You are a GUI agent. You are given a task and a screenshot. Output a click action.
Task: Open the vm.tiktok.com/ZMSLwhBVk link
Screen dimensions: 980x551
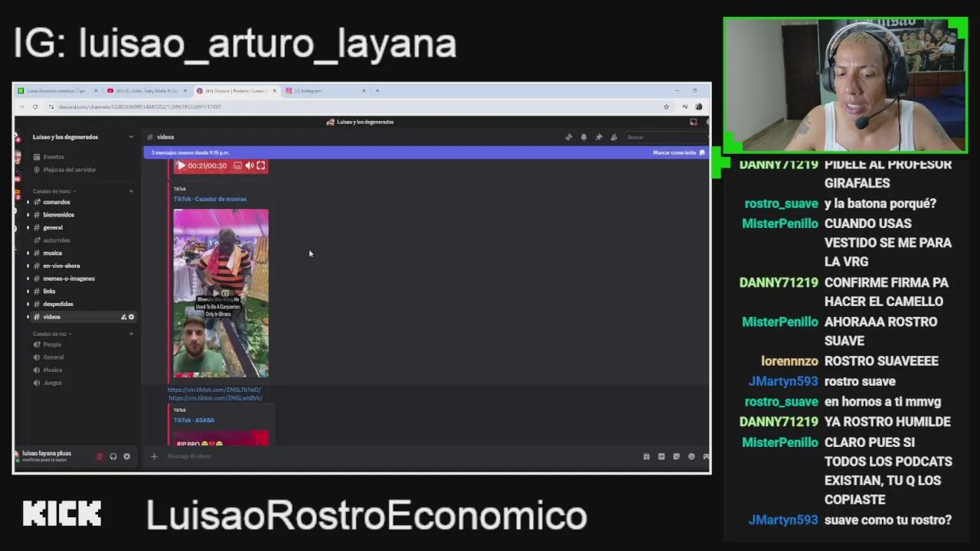coord(215,398)
